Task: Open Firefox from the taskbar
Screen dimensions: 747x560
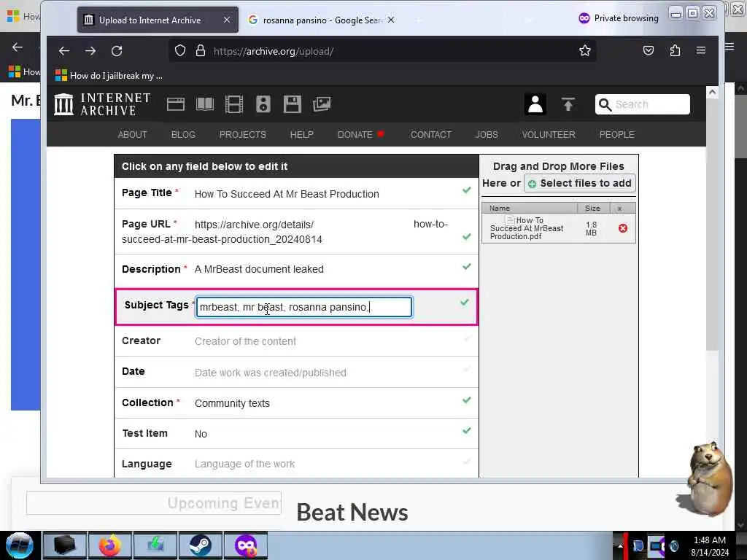Action: [x=109, y=545]
